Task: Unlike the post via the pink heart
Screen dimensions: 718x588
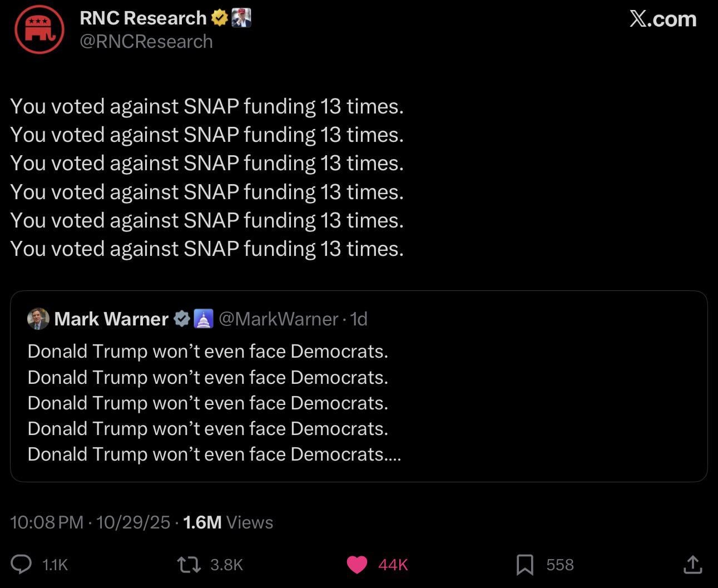Action: pos(356,565)
